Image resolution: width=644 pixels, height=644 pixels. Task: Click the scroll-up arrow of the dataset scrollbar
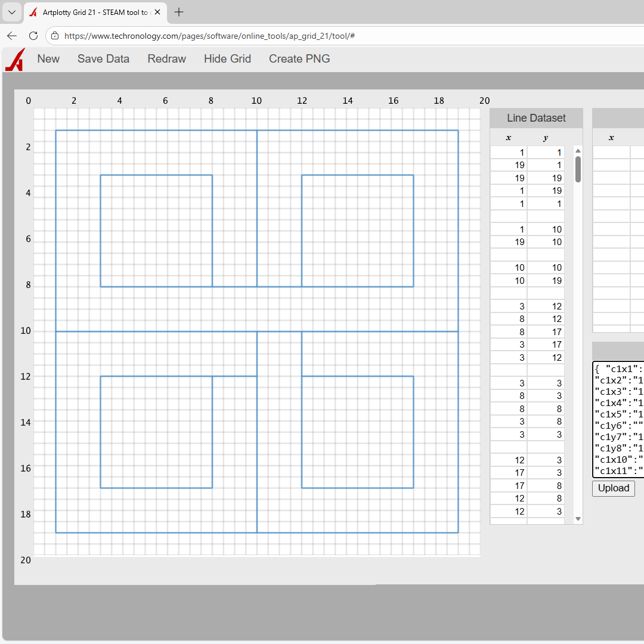tap(577, 150)
